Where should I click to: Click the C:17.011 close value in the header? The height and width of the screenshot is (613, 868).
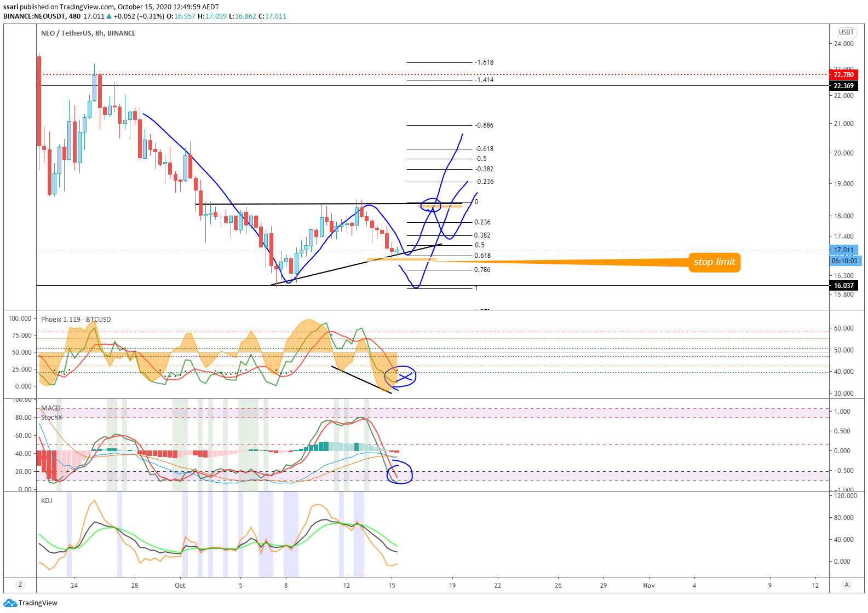pyautogui.click(x=273, y=16)
